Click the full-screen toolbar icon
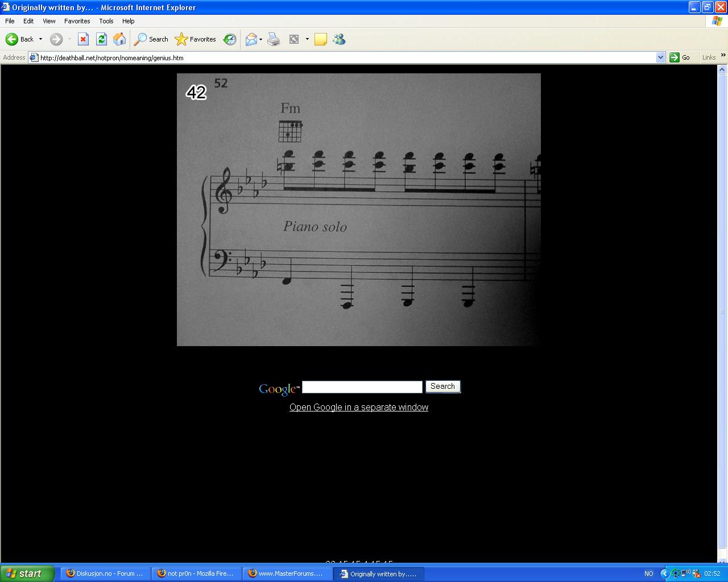The height and width of the screenshot is (582, 728). pos(294,39)
